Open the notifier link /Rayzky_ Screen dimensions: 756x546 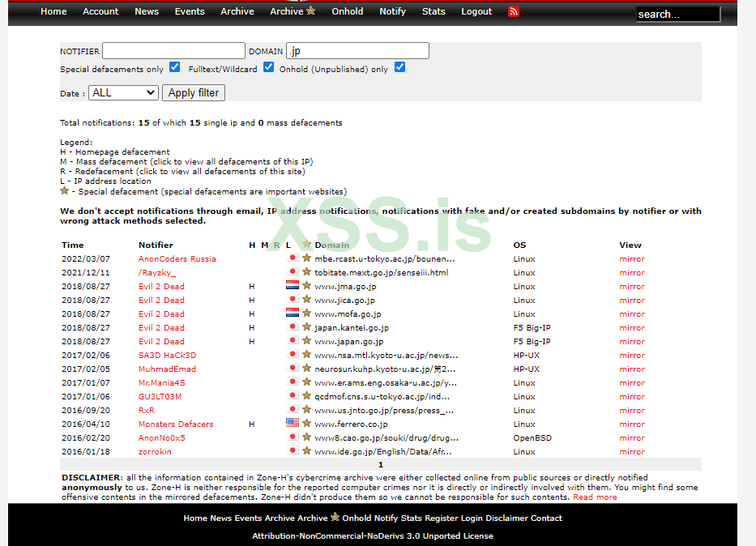(x=157, y=273)
